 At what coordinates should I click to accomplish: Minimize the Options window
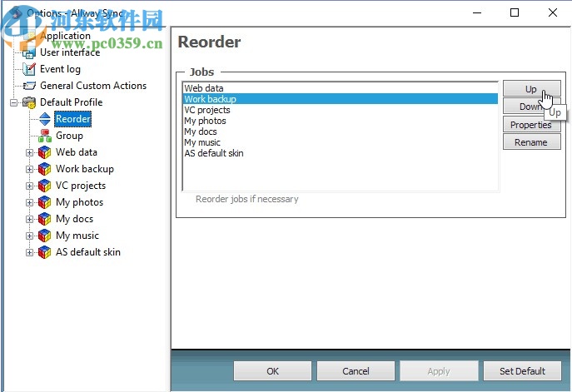coord(477,12)
